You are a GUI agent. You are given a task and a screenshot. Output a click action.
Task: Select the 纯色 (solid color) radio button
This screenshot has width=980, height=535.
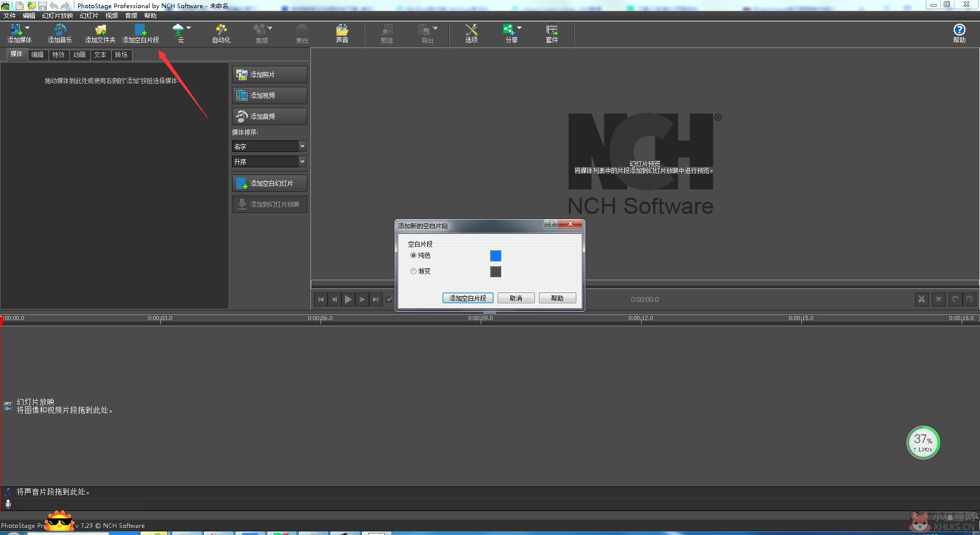[x=413, y=255]
